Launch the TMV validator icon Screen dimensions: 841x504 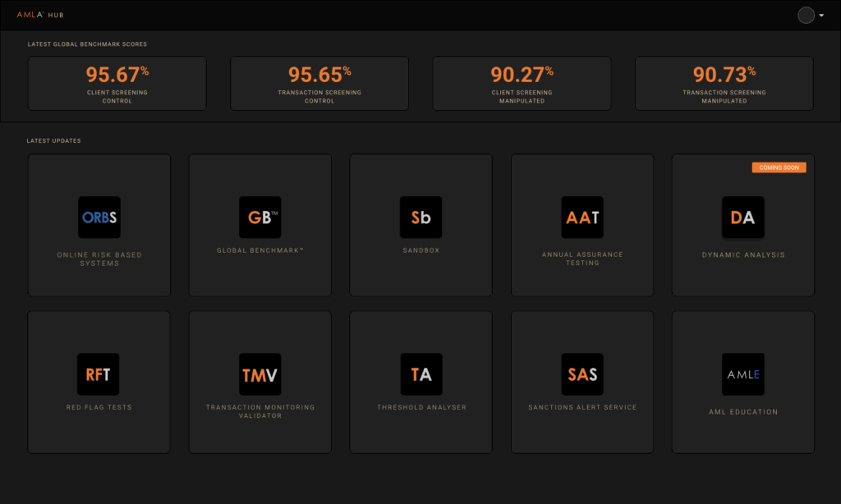tap(260, 374)
